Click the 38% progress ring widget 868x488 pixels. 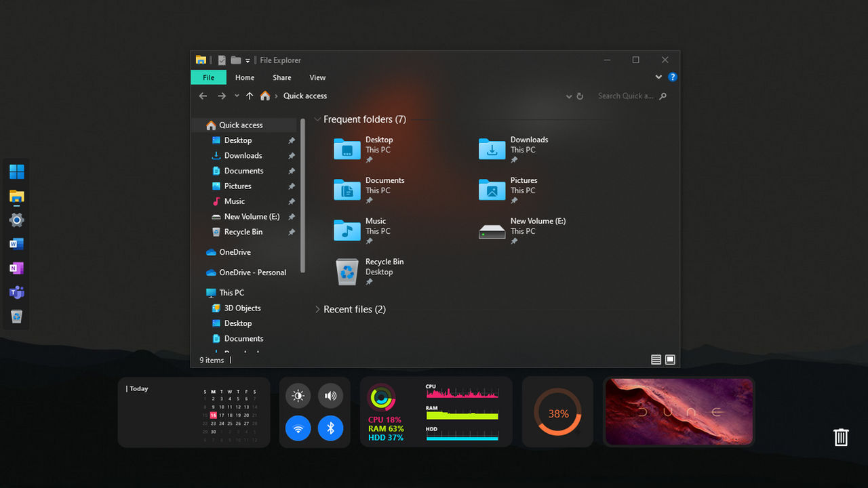point(557,411)
